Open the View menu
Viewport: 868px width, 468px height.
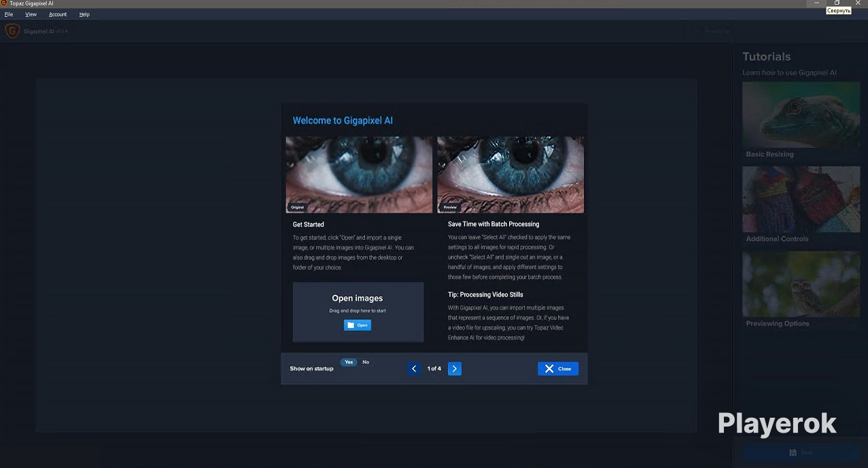pos(31,14)
